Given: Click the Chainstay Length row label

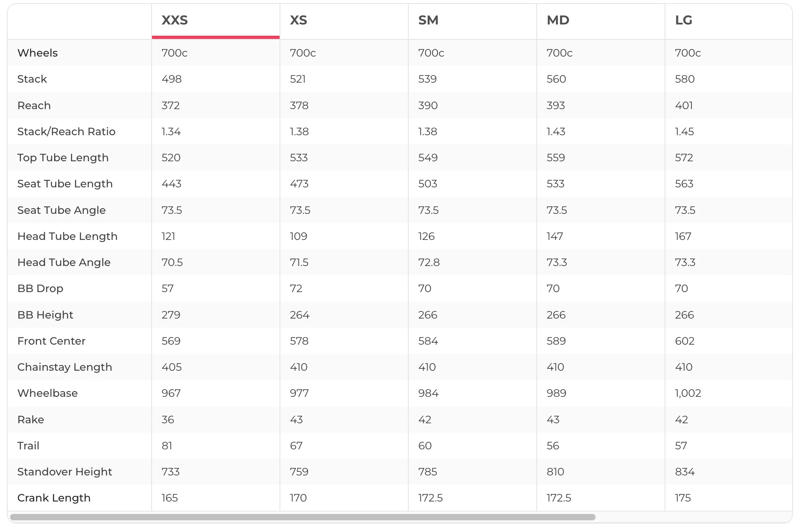Looking at the screenshot, I should click(x=65, y=367).
